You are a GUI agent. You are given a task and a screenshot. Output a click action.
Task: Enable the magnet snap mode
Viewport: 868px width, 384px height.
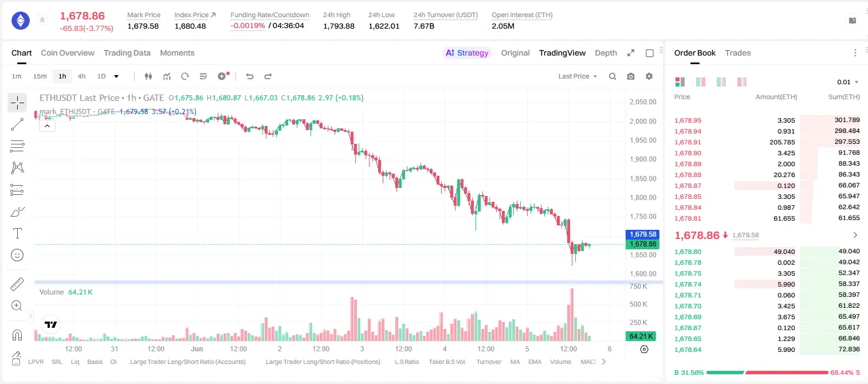click(17, 335)
